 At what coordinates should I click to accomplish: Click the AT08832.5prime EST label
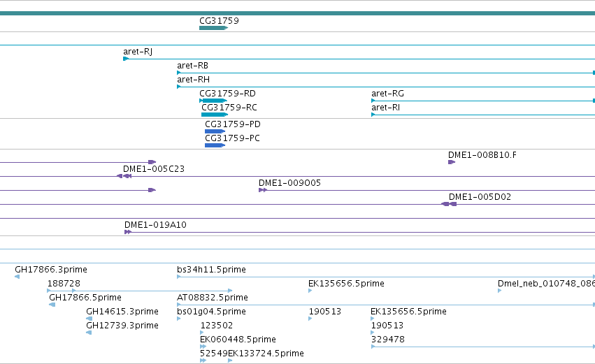tap(213, 298)
